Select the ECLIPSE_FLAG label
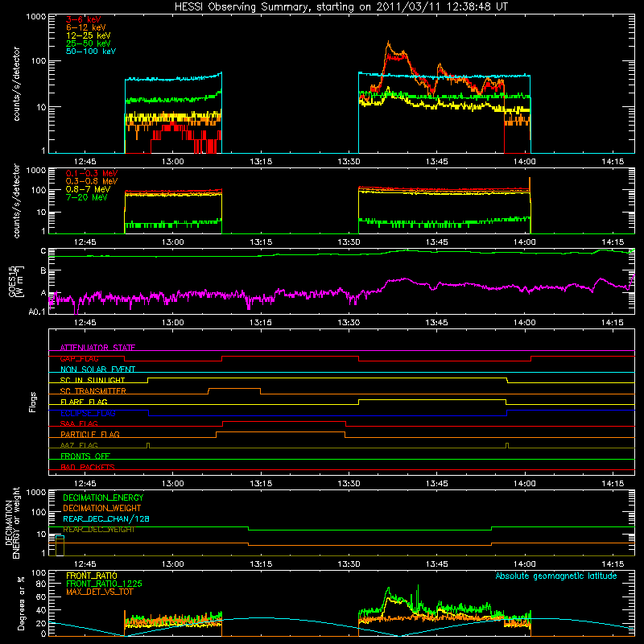The height and width of the screenshot is (644, 644). pyautogui.click(x=88, y=413)
